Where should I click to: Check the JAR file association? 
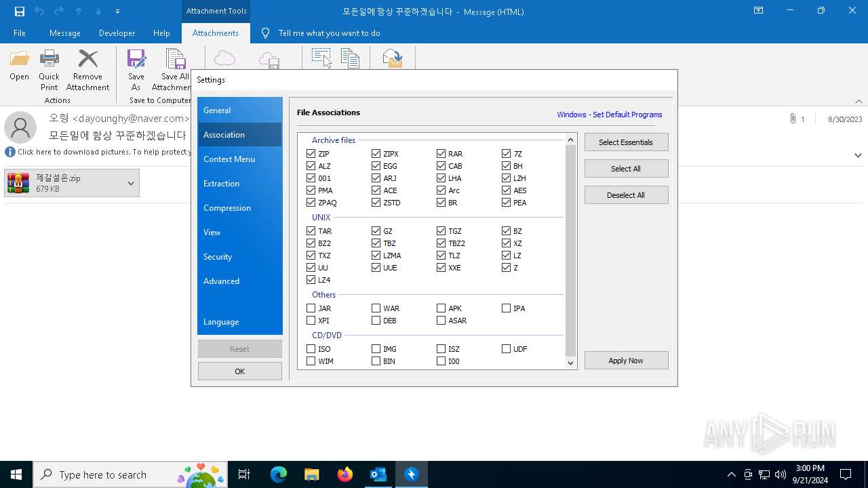click(311, 308)
